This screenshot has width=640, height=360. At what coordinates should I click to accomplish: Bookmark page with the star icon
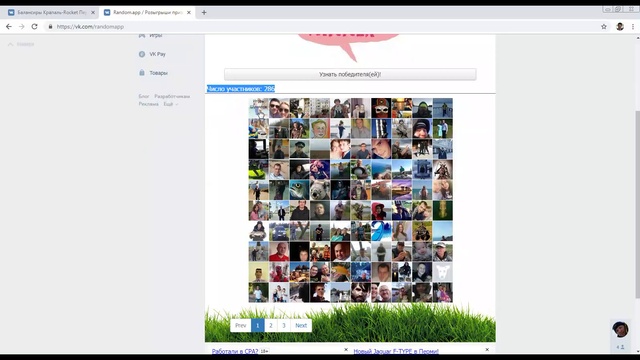coord(604,27)
